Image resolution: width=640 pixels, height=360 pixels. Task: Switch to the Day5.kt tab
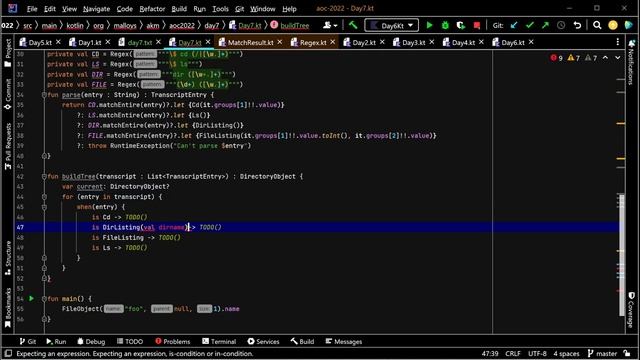click(40, 42)
